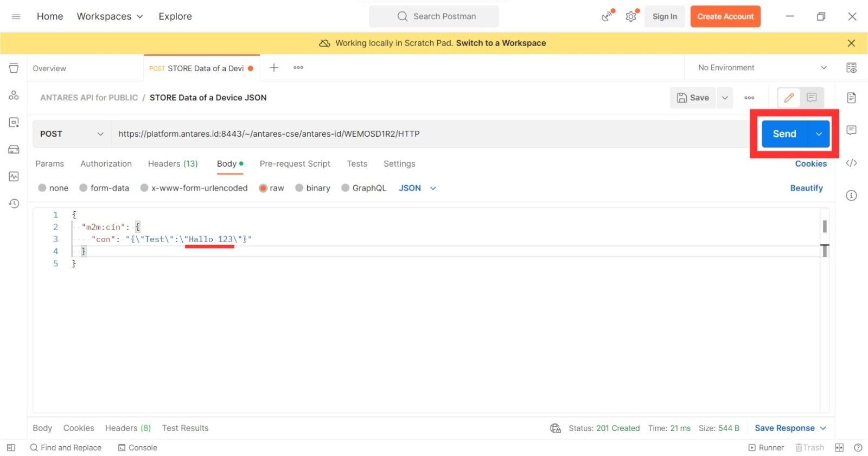Open Trash in the status bar
The image size is (868, 456).
pyautogui.click(x=810, y=448)
